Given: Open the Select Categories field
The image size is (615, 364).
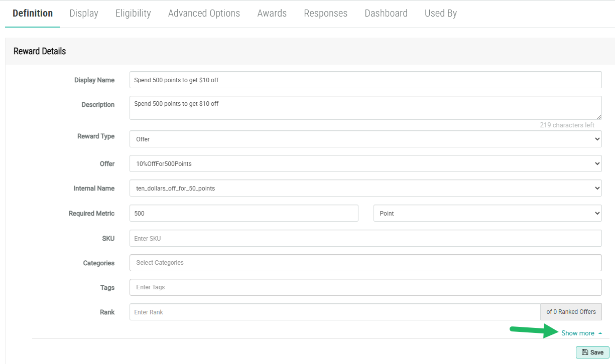Looking at the screenshot, I should [x=365, y=263].
